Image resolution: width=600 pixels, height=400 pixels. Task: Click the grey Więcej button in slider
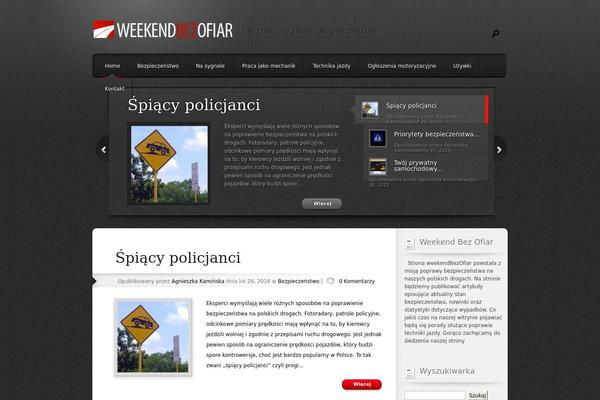click(322, 204)
